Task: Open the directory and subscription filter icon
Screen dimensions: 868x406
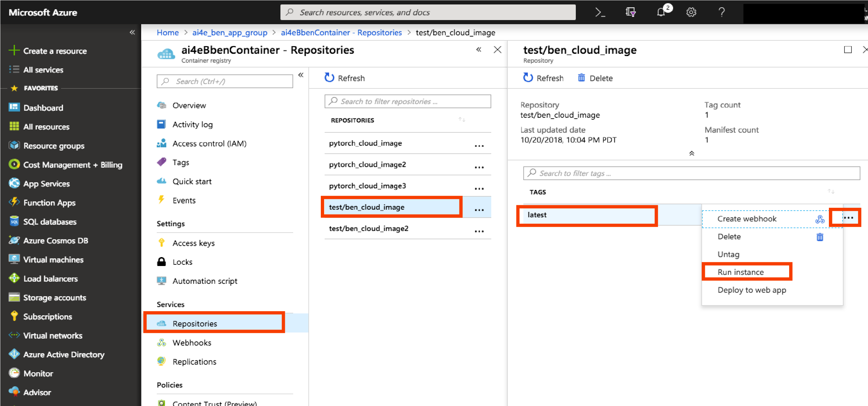Action: click(x=630, y=12)
